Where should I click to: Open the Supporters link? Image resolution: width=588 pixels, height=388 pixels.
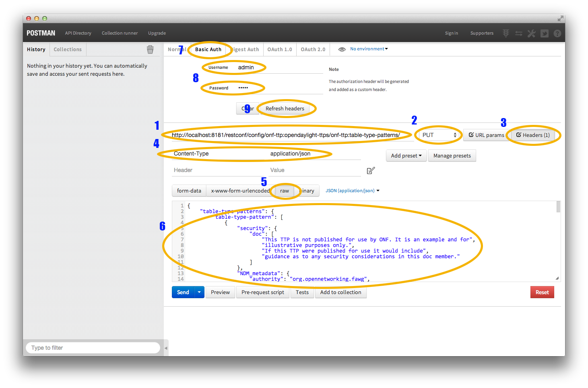point(482,33)
